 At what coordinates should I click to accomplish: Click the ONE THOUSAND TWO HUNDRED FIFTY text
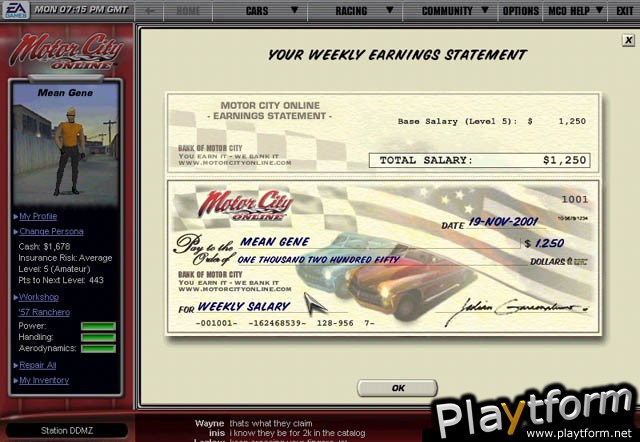click(x=318, y=260)
